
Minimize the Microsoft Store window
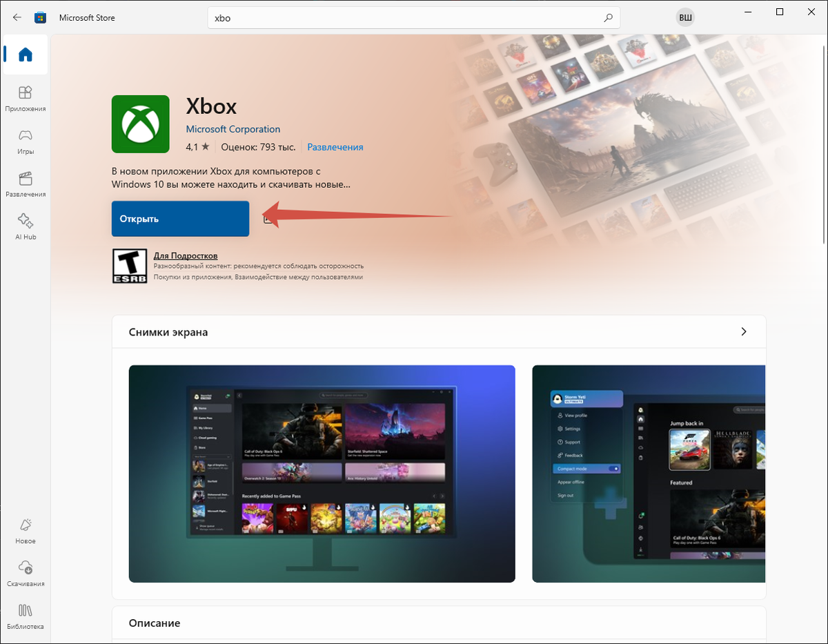748,12
